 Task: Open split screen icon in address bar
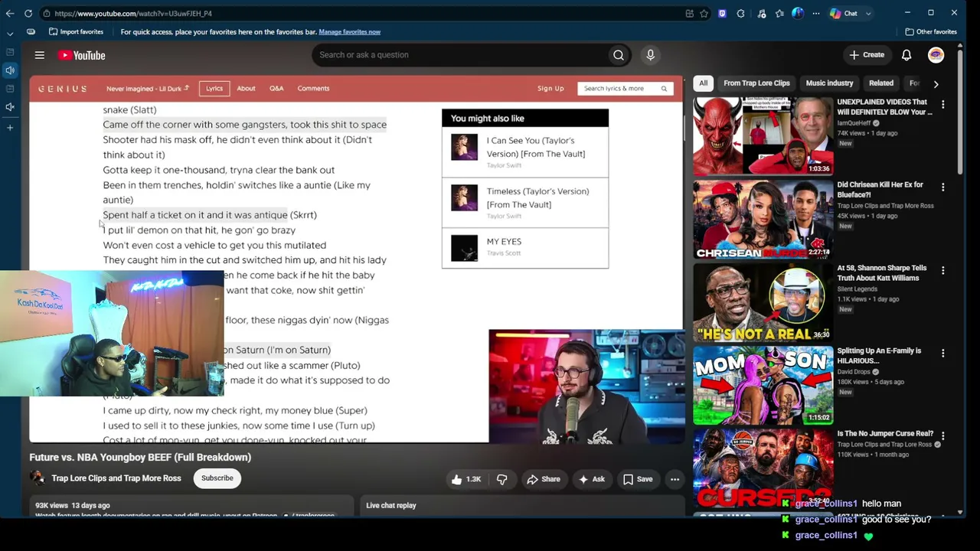(690, 13)
